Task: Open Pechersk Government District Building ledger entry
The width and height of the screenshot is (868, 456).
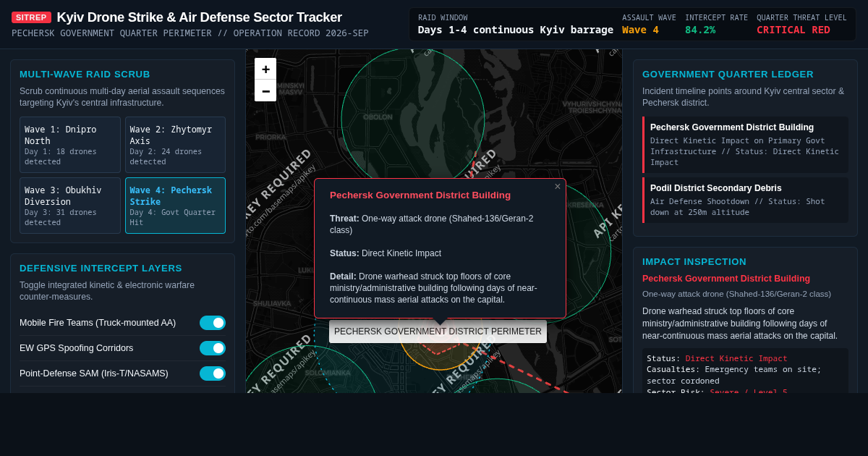Action: [745, 145]
